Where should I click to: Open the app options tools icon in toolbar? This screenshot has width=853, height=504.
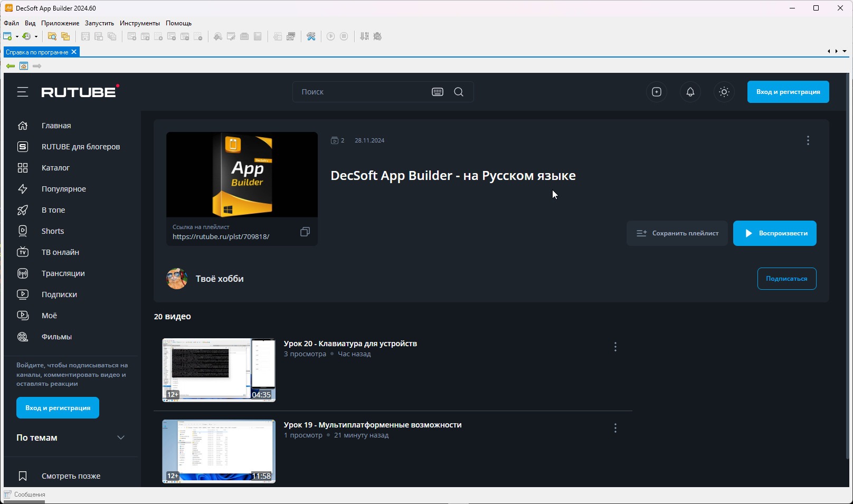[x=311, y=36]
